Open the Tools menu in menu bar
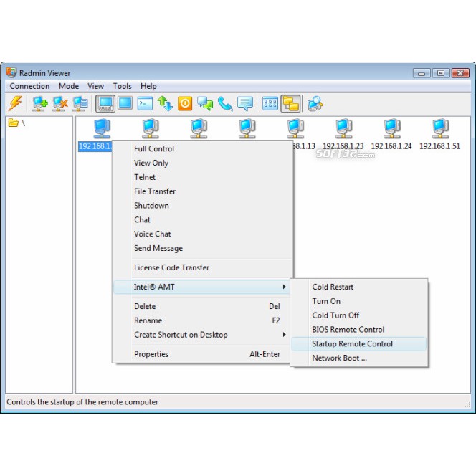The width and height of the screenshot is (476, 476). click(122, 86)
